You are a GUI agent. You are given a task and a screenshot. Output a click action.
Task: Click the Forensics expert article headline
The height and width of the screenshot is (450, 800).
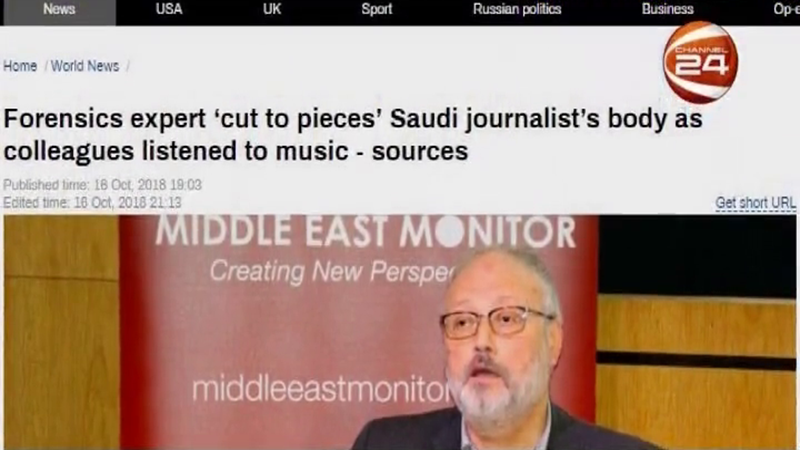click(x=353, y=135)
